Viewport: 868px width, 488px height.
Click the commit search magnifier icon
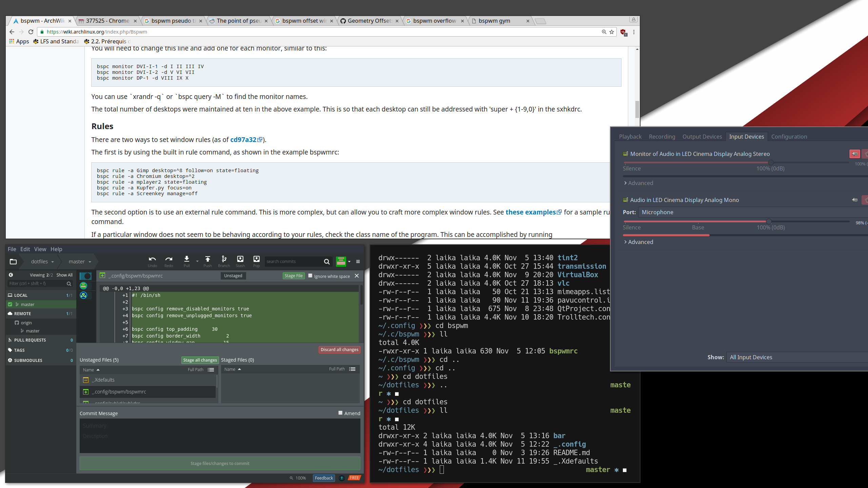[327, 262]
